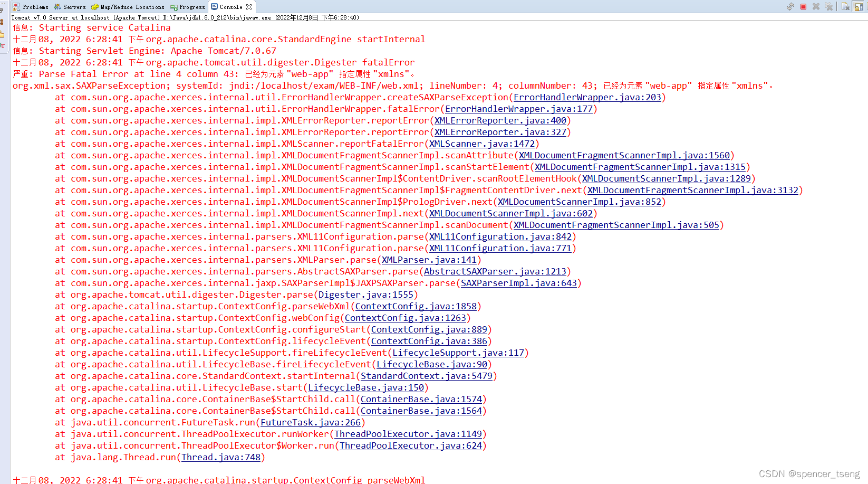This screenshot has width=868, height=484.
Task: Open XMLParser.java:141 source link
Action: (429, 260)
